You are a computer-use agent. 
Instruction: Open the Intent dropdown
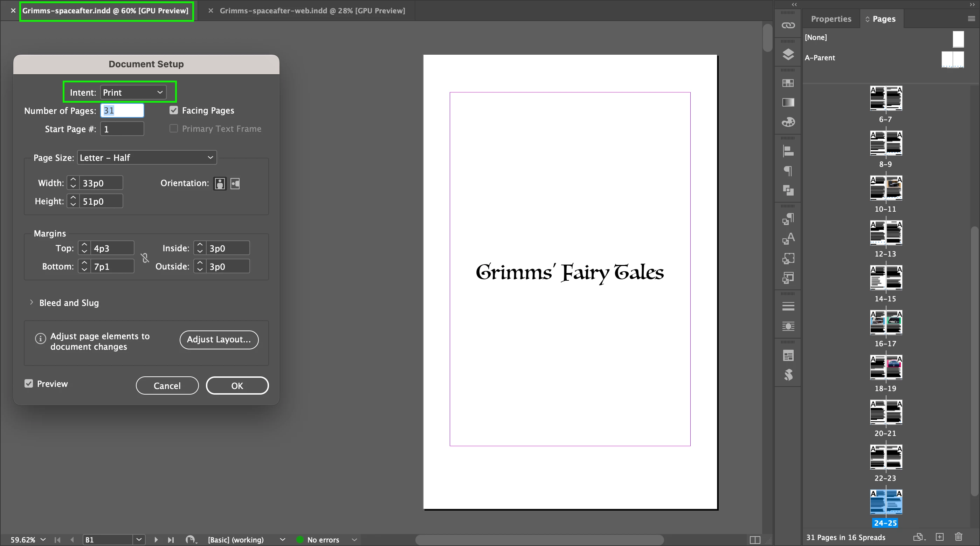pyautogui.click(x=133, y=93)
